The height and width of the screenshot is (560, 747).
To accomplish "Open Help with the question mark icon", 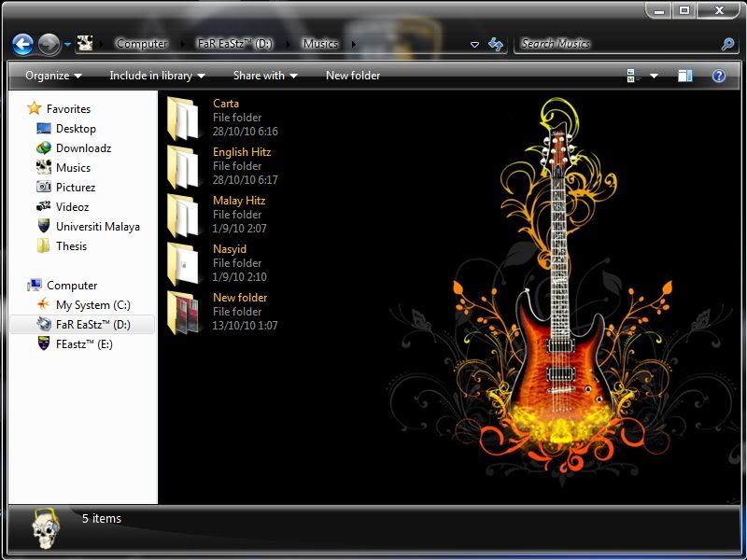I will [719, 76].
